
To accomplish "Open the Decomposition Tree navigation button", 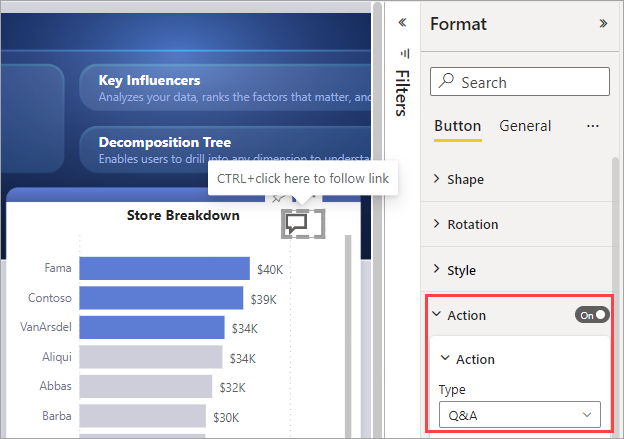I will (x=225, y=150).
